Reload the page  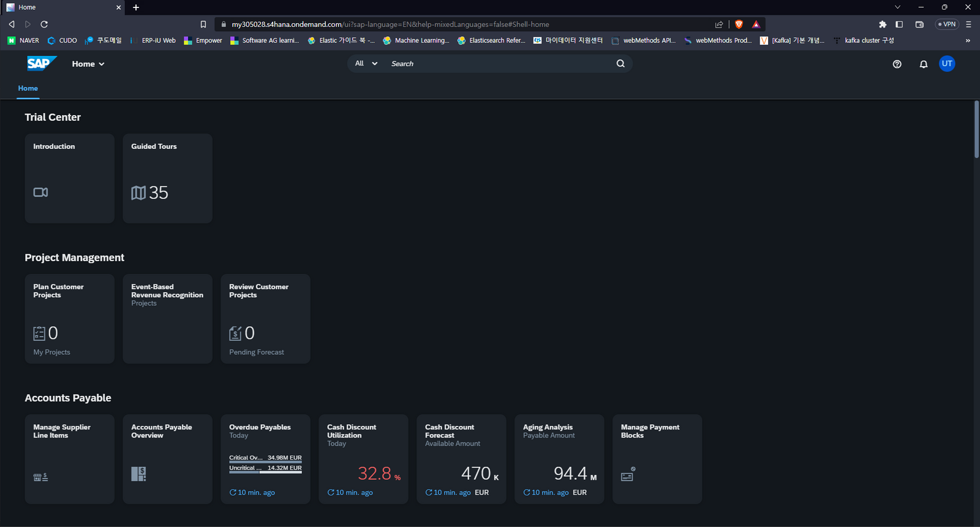(44, 25)
